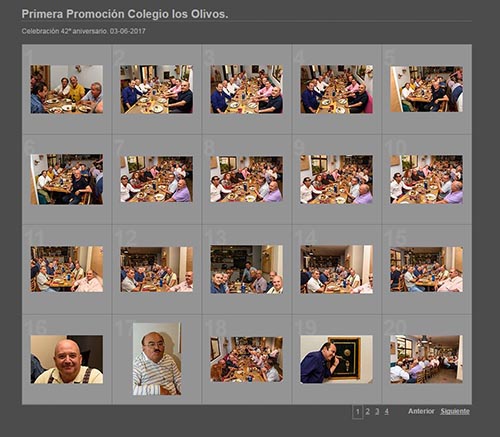
Task: Open thumbnail number 5 dinner table photo
Action: [426, 89]
